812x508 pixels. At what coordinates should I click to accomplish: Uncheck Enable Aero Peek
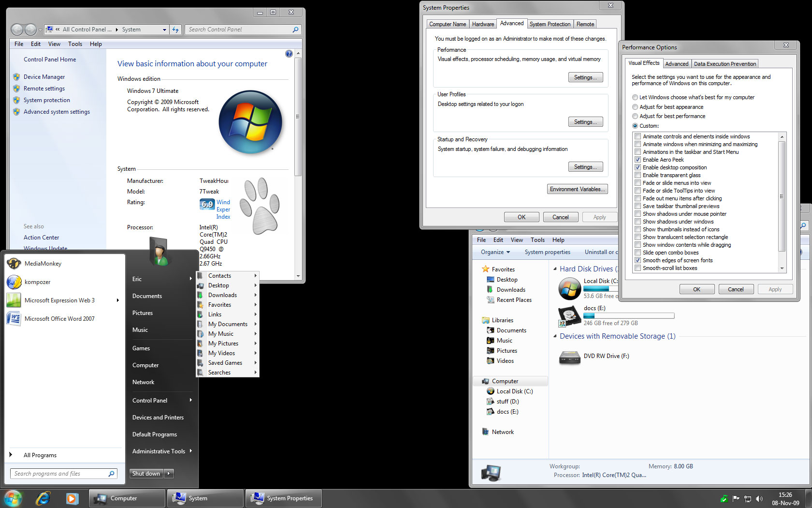point(638,160)
